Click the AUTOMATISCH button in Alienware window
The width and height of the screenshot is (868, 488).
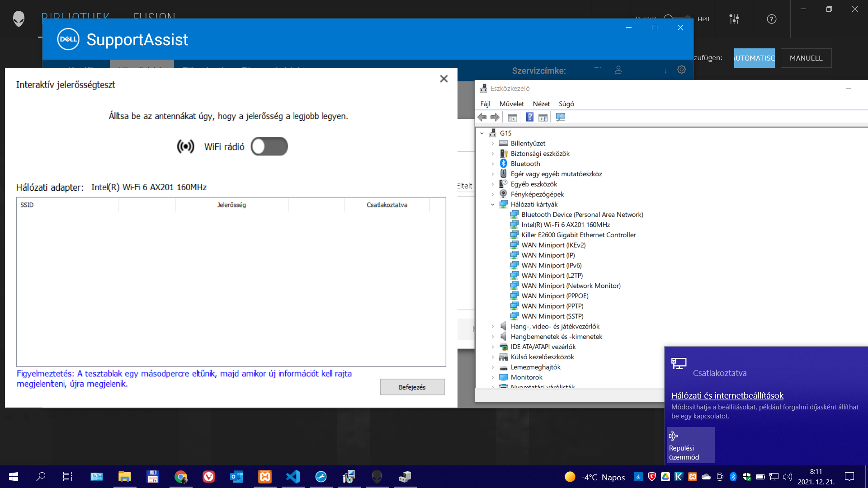tap(754, 58)
